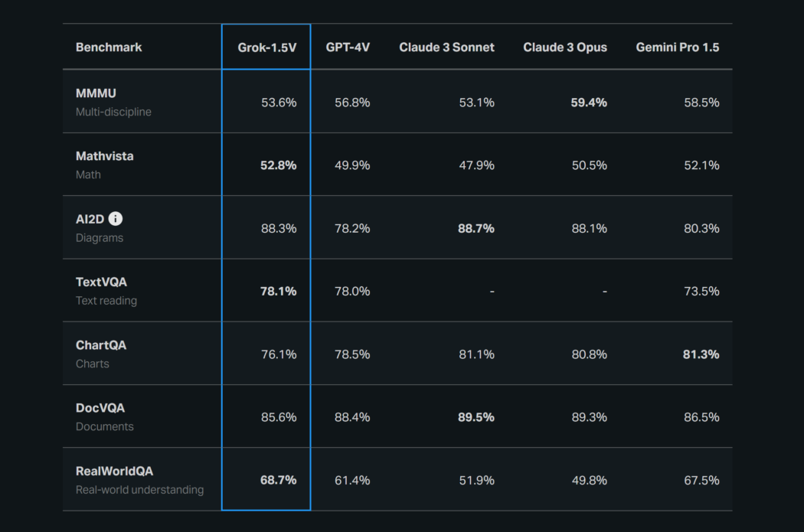
Task: Click the Grok-1.5V column header
Action: (266, 47)
